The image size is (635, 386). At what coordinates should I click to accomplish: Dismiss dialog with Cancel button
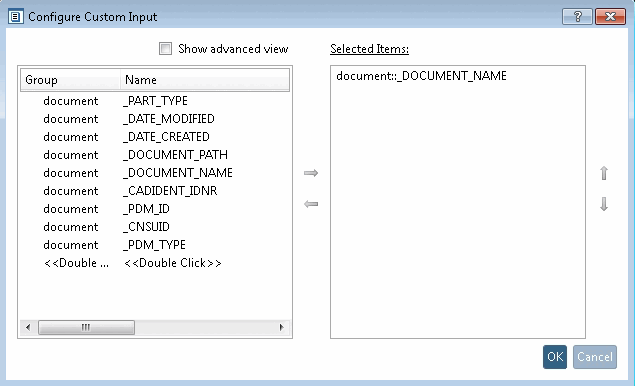pos(595,357)
